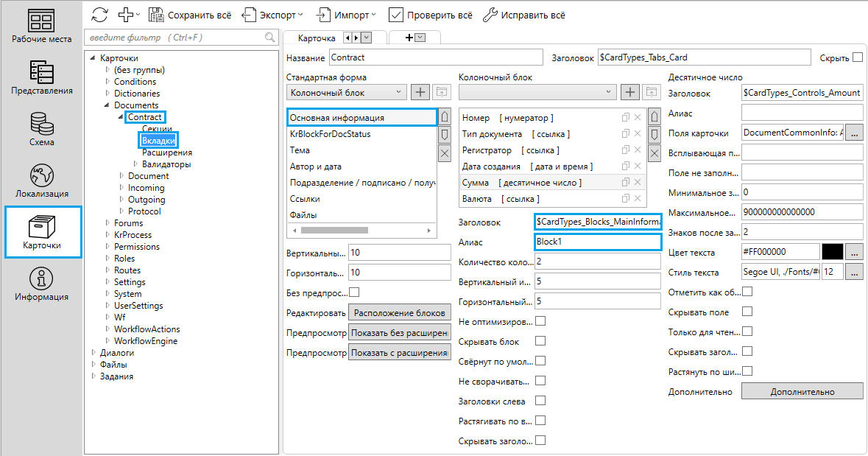Go to the Представления sidebar section
868x456 pixels.
42,77
